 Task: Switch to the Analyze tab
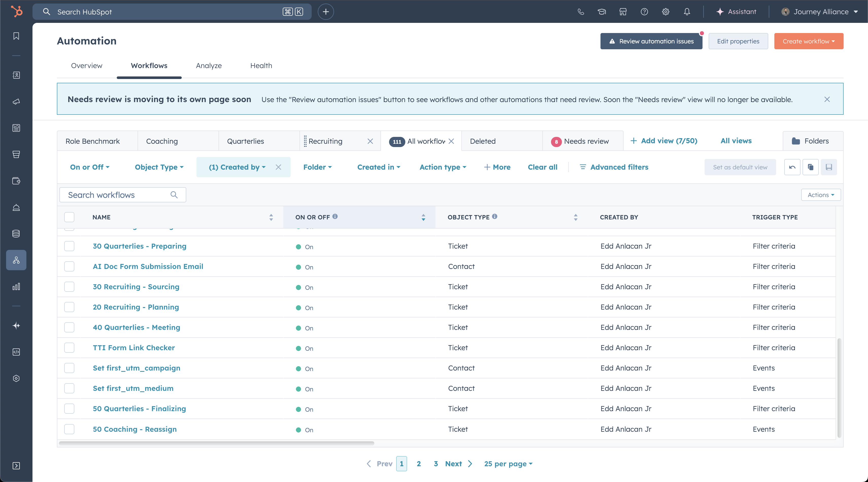(209, 66)
